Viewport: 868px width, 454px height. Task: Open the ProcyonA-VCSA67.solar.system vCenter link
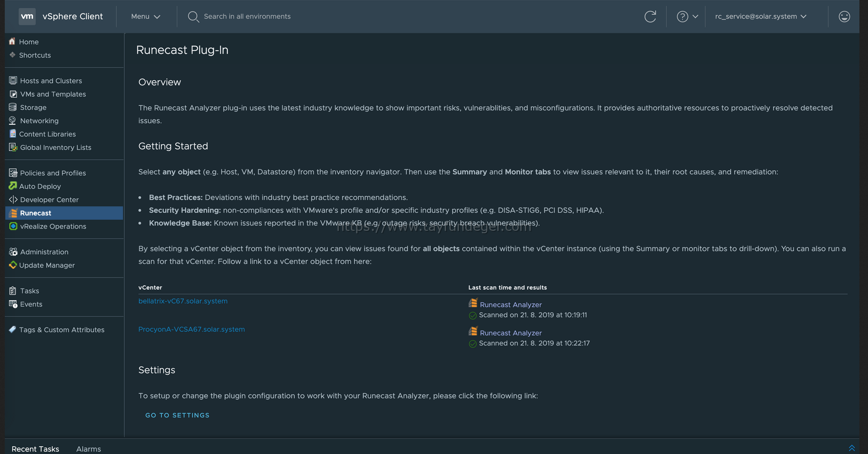click(191, 329)
